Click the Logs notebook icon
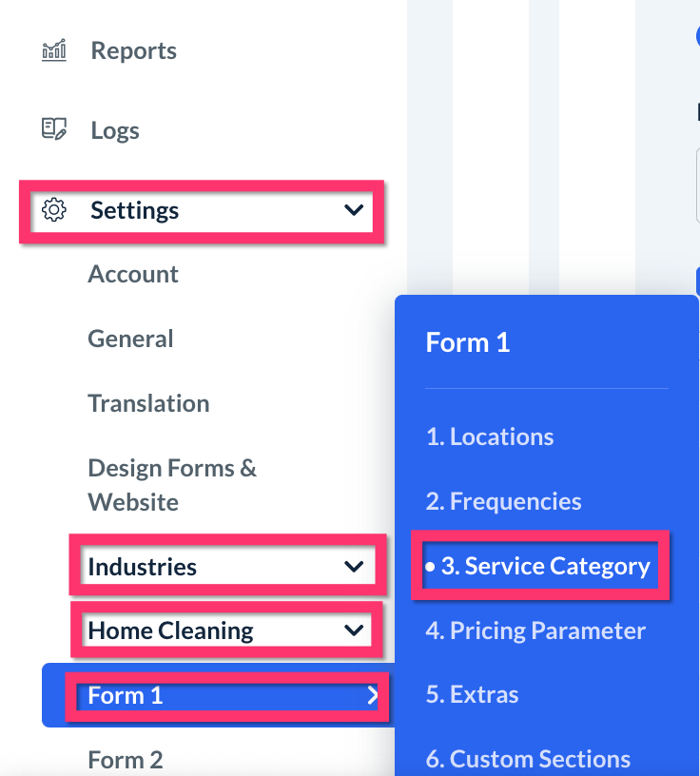This screenshot has height=776, width=700. pyautogui.click(x=54, y=129)
